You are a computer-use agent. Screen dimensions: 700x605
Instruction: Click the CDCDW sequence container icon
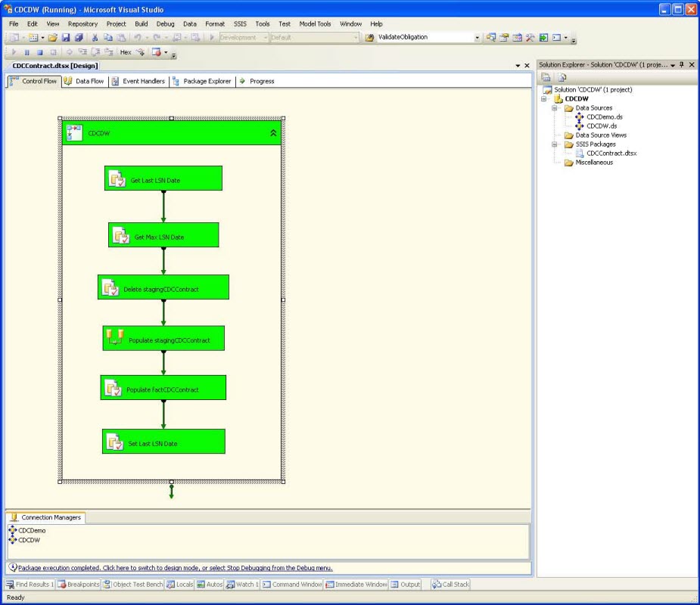(75, 133)
